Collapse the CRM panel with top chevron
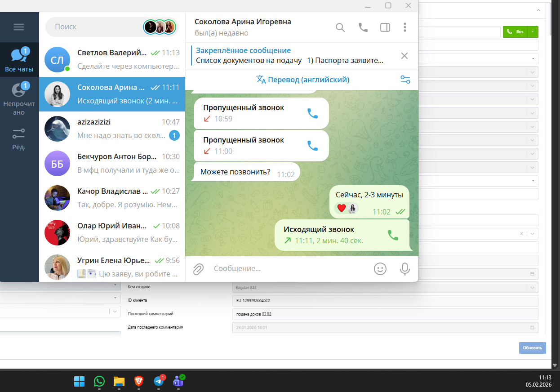The width and height of the screenshot is (560, 392). [x=538, y=10]
